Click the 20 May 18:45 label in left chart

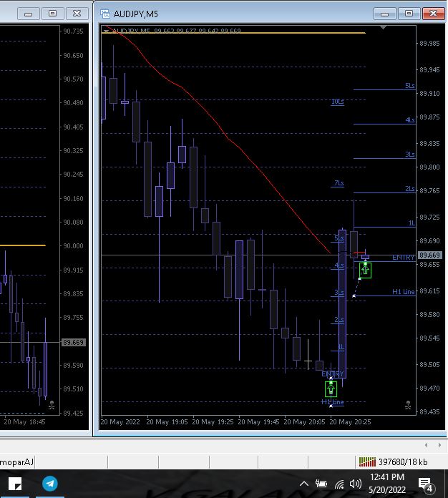point(24,421)
